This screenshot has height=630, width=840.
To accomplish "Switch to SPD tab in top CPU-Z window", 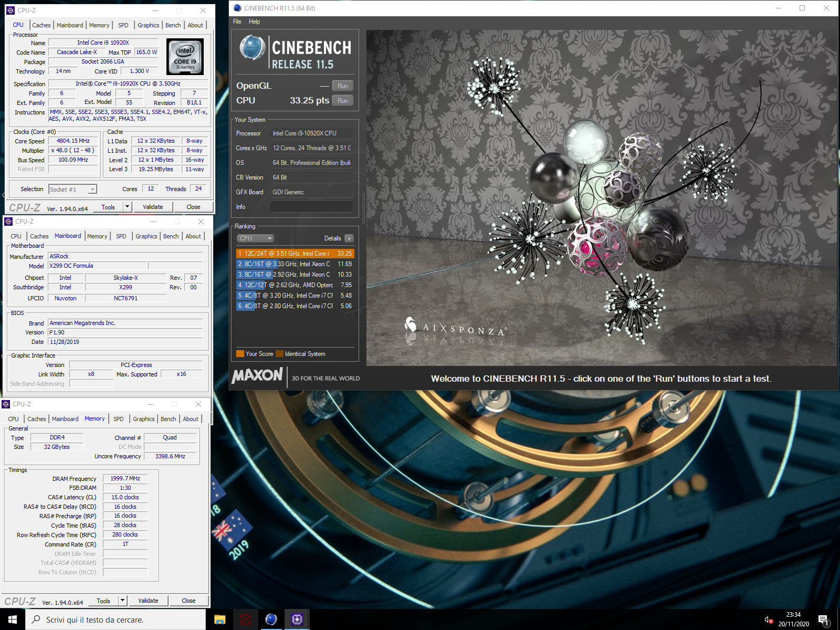I will [123, 25].
